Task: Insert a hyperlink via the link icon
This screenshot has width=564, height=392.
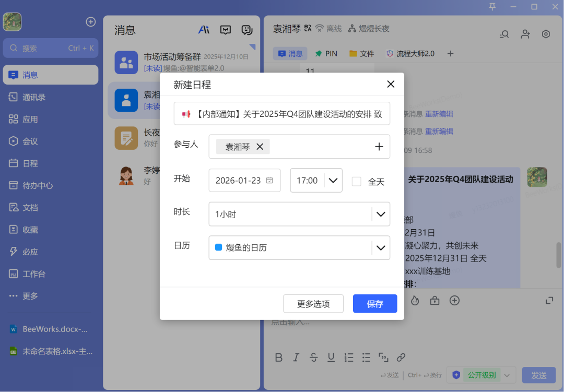Action: pos(401,358)
